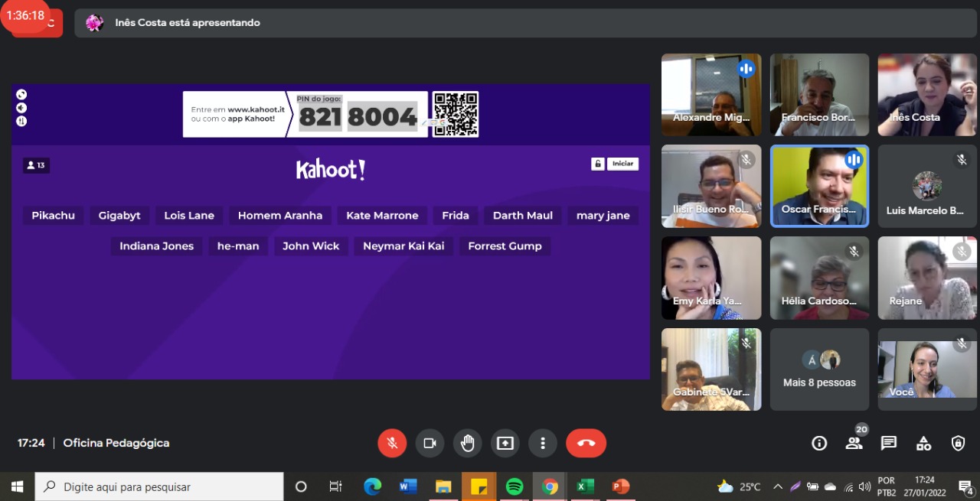Open the activities panel icon
The height and width of the screenshot is (501, 980).
click(923, 443)
